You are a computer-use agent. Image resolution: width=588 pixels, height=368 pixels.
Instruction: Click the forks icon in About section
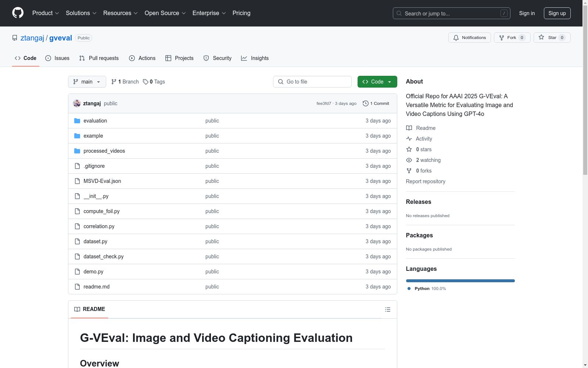tap(409, 171)
